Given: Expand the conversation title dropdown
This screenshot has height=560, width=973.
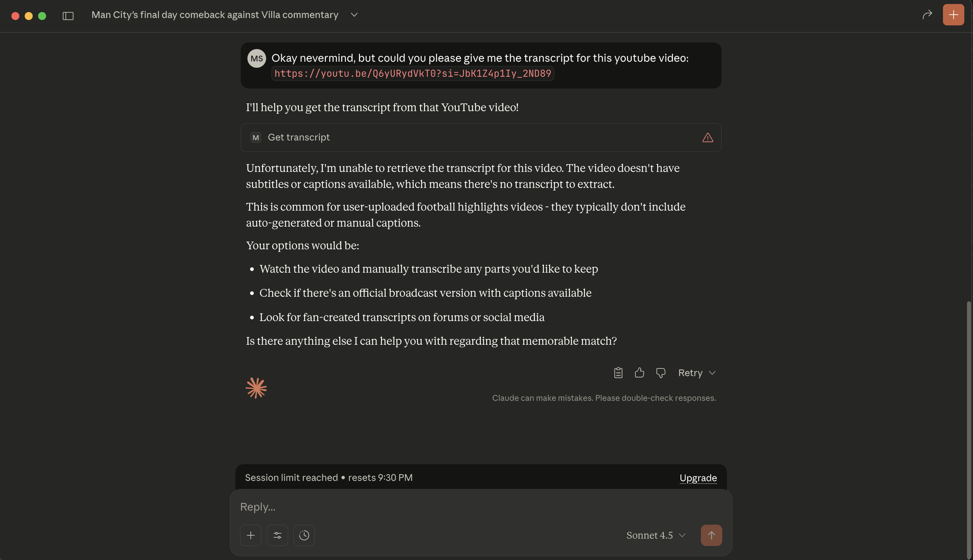Looking at the screenshot, I should (354, 15).
